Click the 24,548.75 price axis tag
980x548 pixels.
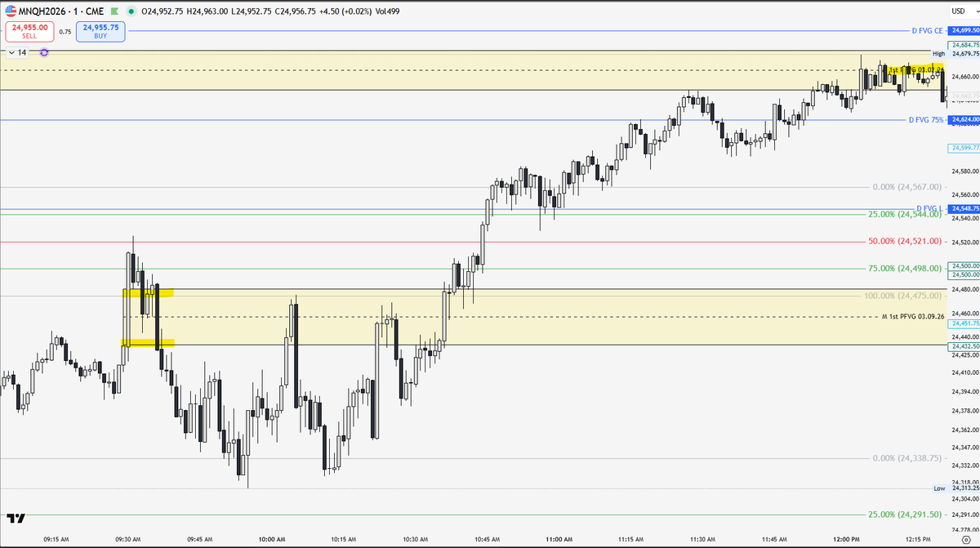(964, 209)
